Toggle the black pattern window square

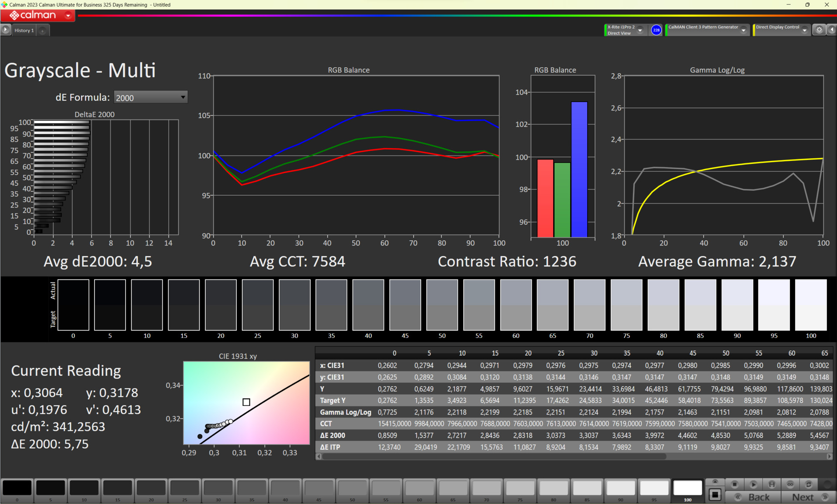(x=715, y=495)
